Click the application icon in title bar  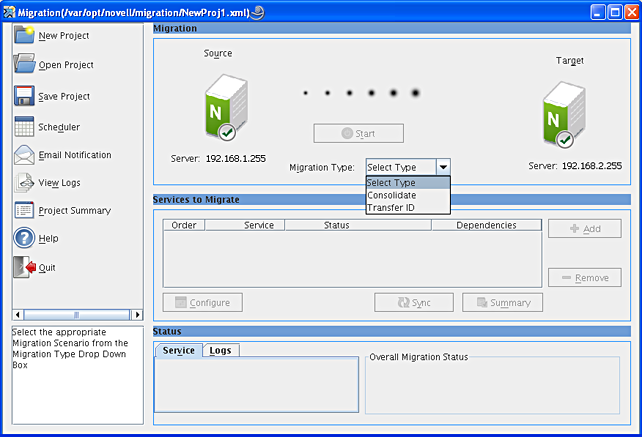9,13
